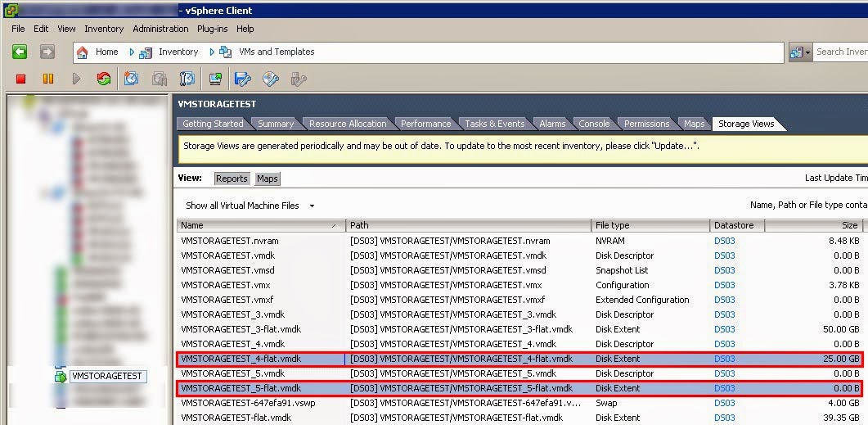
Task: Open the File menu
Action: tap(18, 29)
